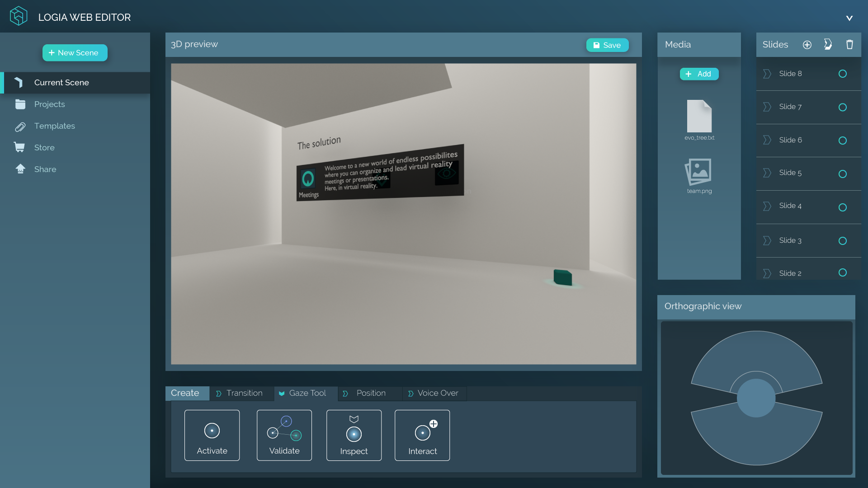The image size is (868, 488).
Task: Delete slide using trash icon
Action: (849, 45)
